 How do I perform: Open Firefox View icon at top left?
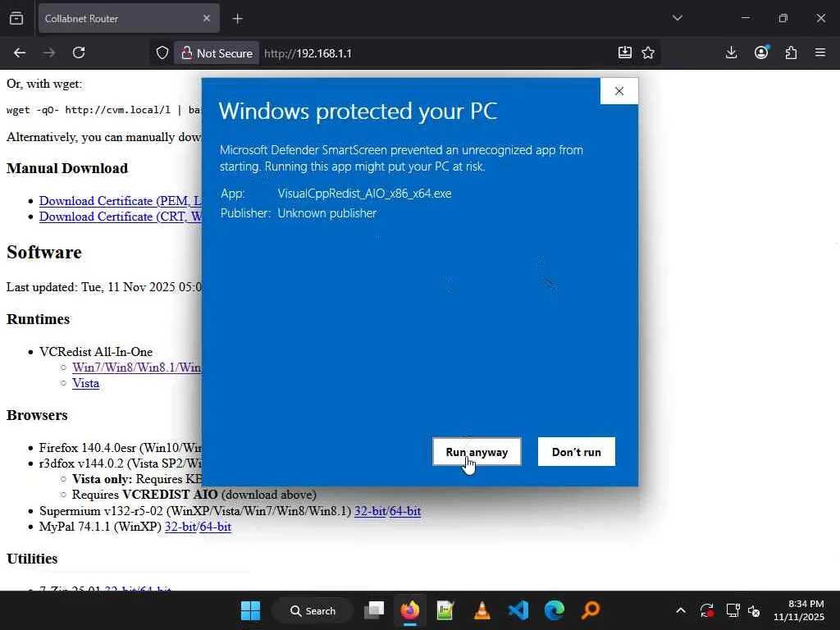(x=16, y=19)
